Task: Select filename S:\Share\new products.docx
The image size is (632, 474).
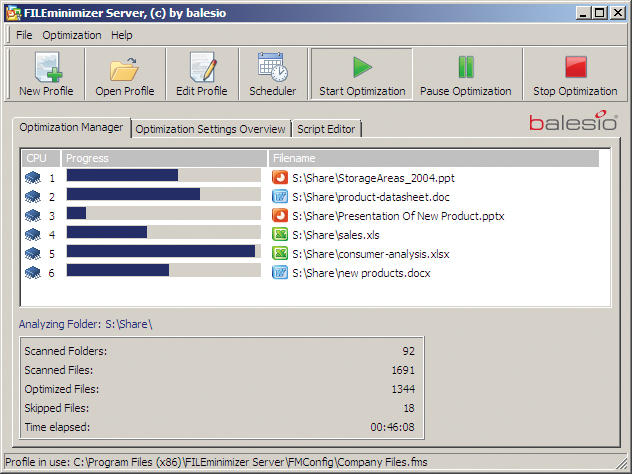Action: (361, 273)
